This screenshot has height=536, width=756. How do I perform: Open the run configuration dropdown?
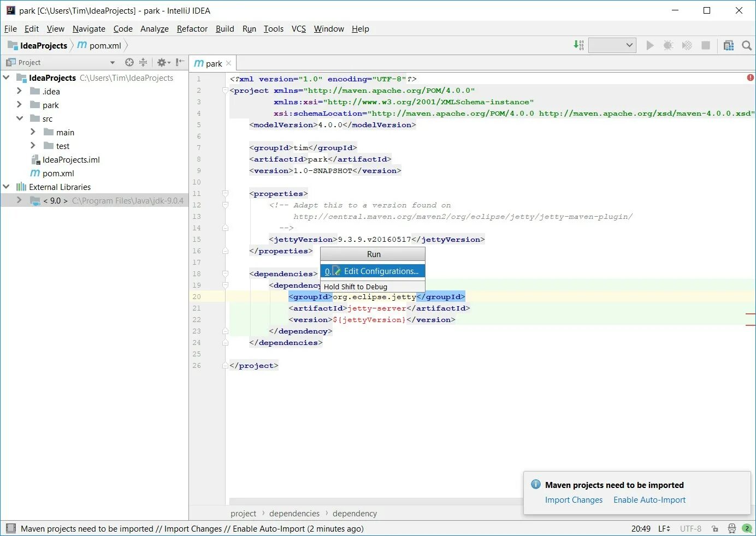612,45
